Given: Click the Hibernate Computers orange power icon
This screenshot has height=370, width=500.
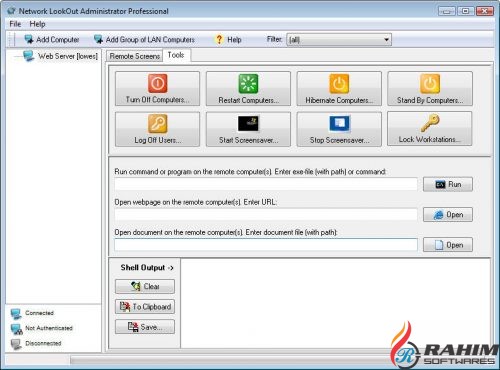Looking at the screenshot, I should pyautogui.click(x=339, y=83).
